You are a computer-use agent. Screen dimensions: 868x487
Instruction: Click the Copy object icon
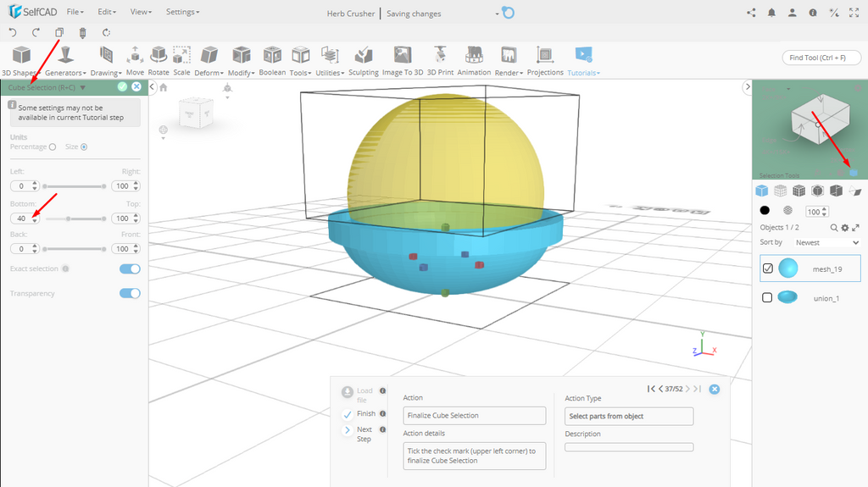click(x=59, y=33)
